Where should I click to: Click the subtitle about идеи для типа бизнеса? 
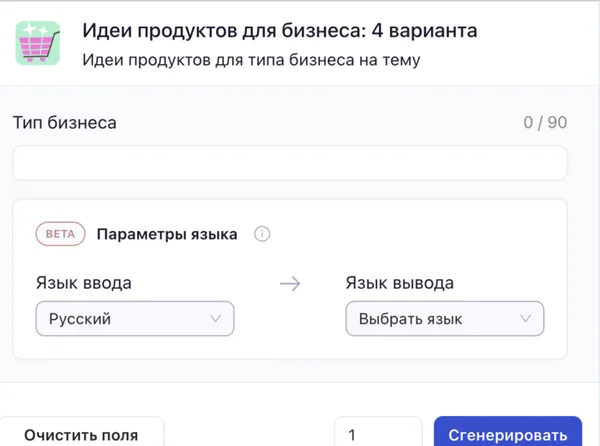pos(251,60)
